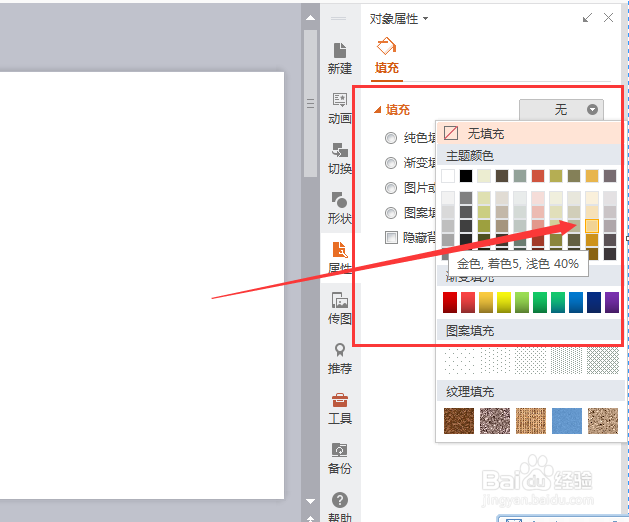Choose the light green gradient fill swatch
The image size is (629, 522).
[522, 302]
